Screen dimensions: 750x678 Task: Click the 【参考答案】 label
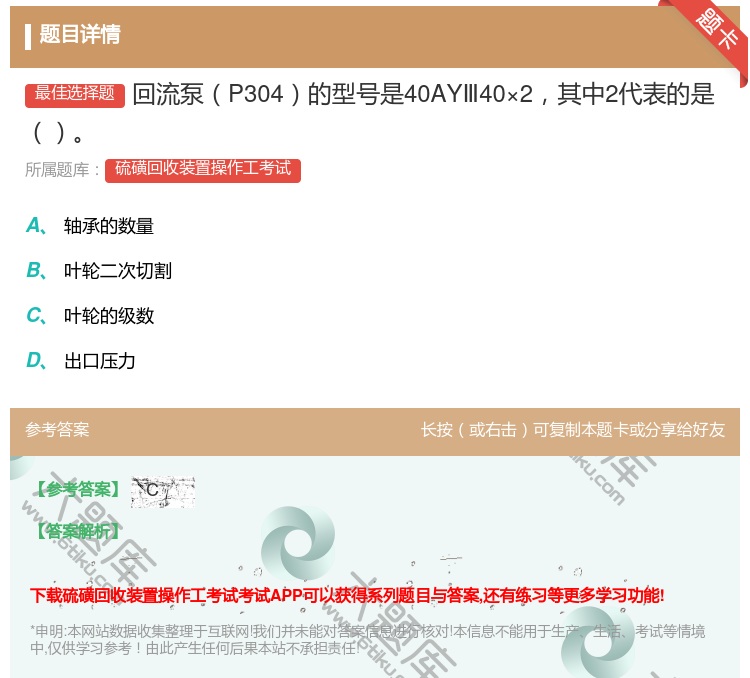pos(78,489)
